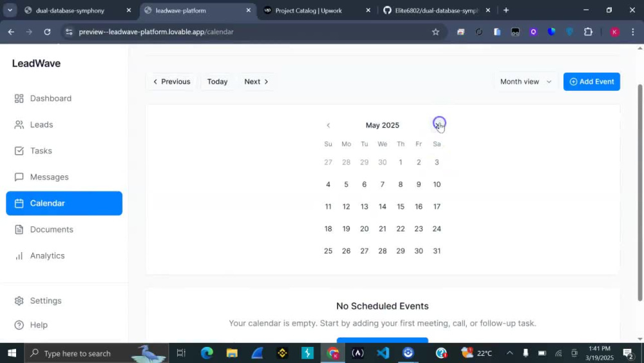Screen dimensions: 644x363
Task: Click the site information icon
Action: [x=69, y=32]
